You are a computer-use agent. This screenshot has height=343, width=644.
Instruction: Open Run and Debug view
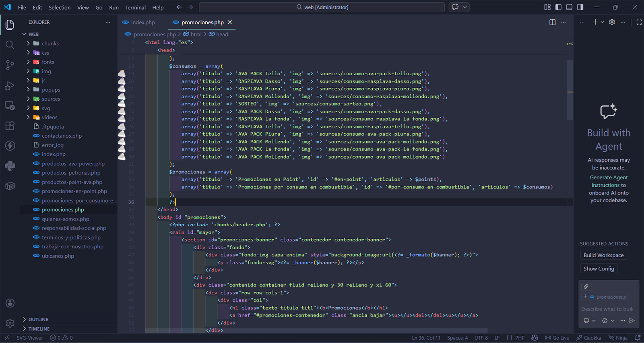tap(10, 86)
